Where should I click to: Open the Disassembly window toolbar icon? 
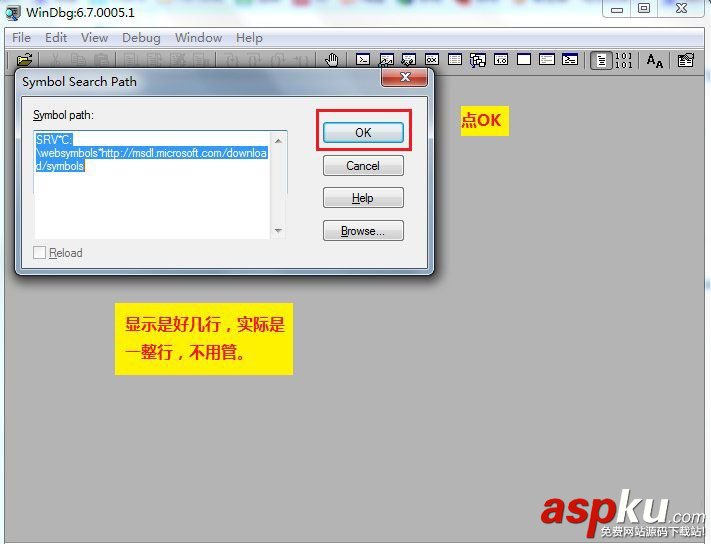coord(501,59)
